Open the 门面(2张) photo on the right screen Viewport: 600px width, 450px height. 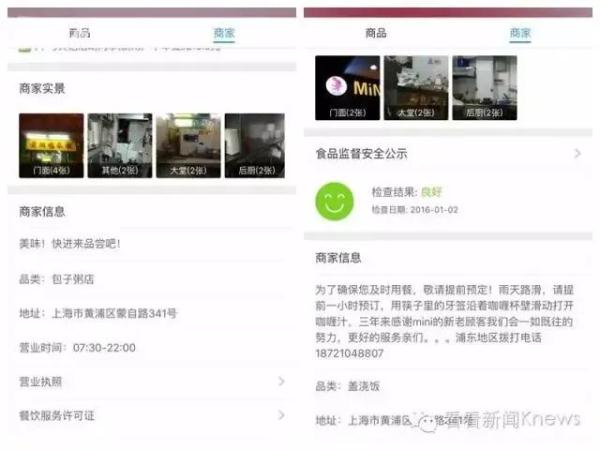[x=347, y=87]
